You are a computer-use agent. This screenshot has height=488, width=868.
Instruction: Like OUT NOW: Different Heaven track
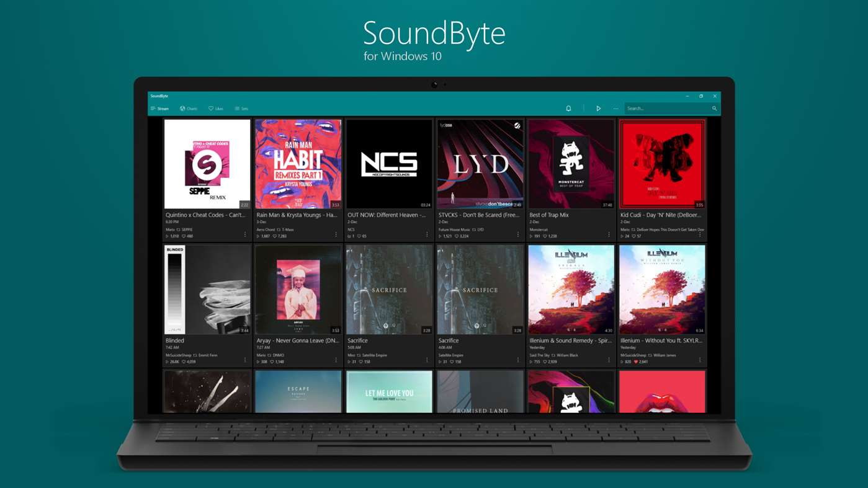point(359,236)
